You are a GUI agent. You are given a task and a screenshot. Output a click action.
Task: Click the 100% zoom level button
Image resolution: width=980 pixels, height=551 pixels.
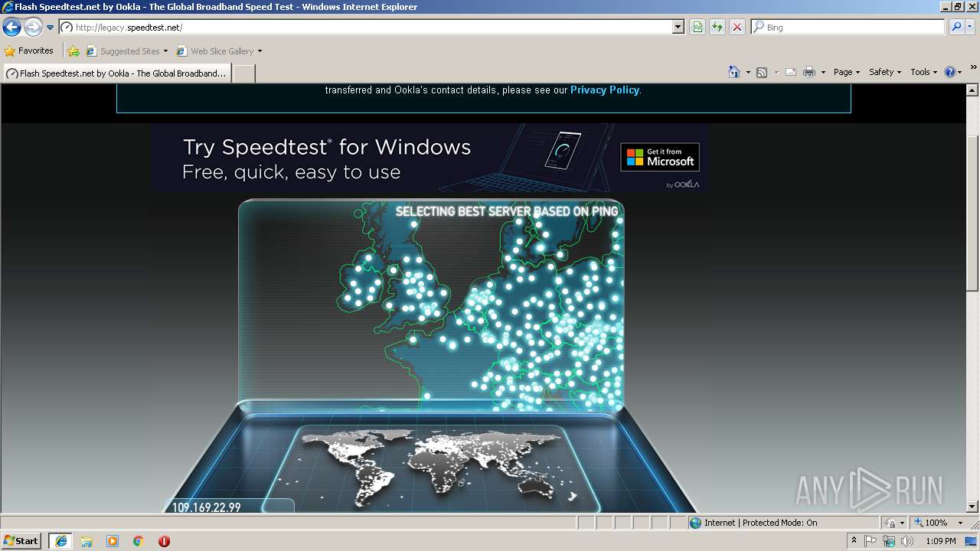pos(931,523)
